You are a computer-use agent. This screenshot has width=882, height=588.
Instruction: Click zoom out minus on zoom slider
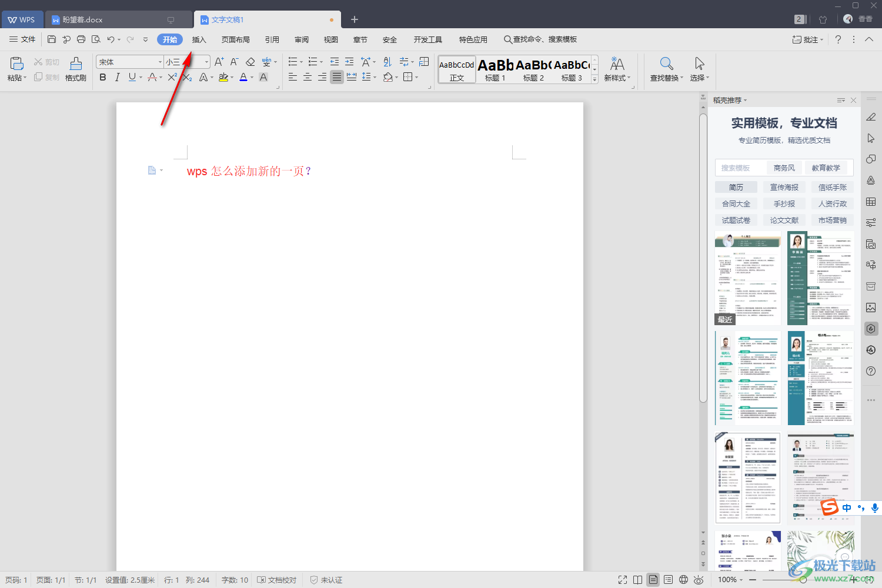[x=753, y=580]
